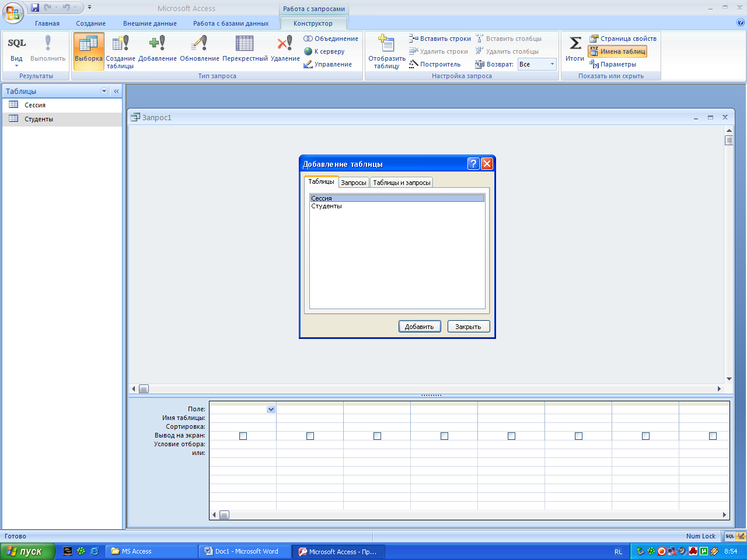The height and width of the screenshot is (560, 747).
Task: Select Сессия table in navigation pane
Action: point(62,105)
